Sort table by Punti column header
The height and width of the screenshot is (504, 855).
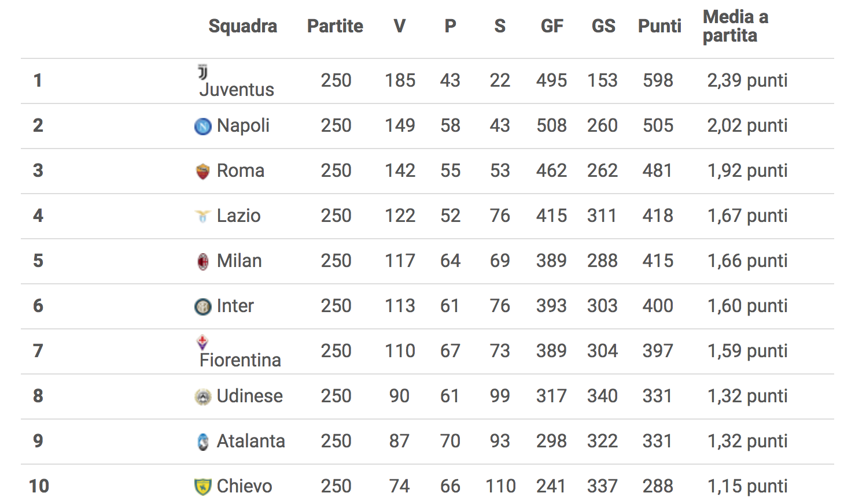[x=659, y=26]
